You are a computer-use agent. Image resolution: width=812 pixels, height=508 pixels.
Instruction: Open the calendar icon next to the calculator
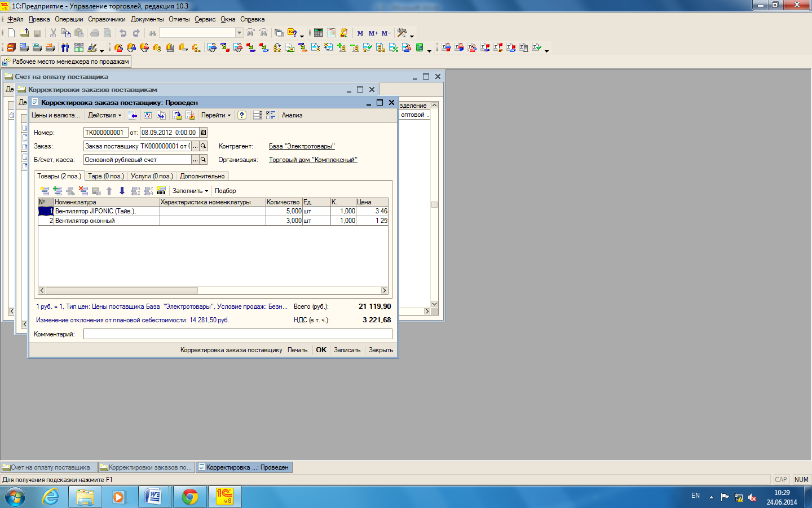pos(332,33)
